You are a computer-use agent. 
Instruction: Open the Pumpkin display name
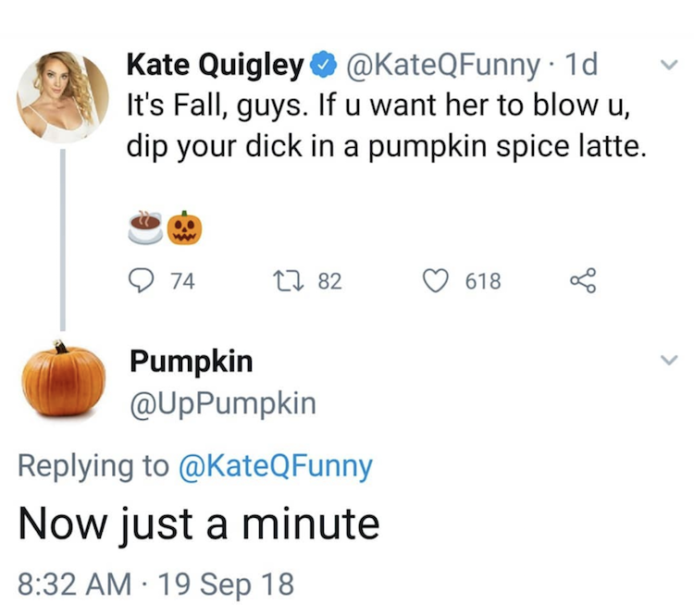191,362
